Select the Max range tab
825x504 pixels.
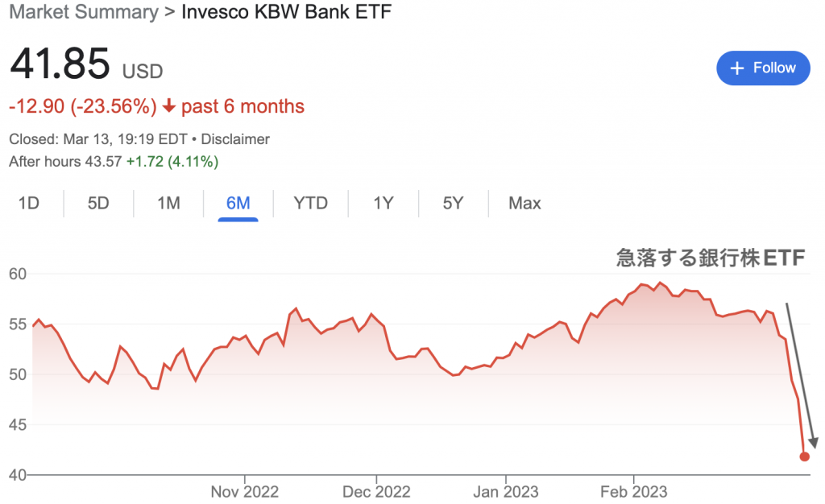pyautogui.click(x=524, y=203)
